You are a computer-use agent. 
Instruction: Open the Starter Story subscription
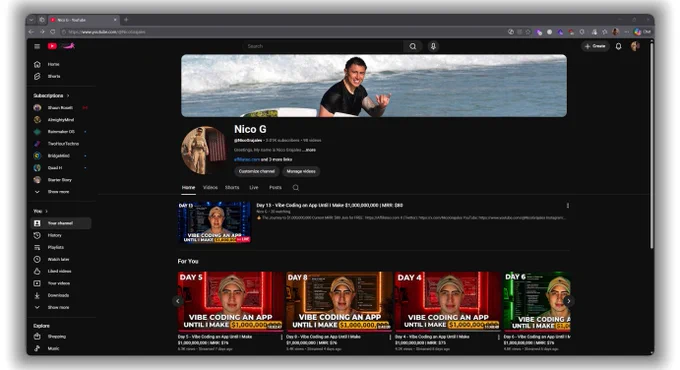pyautogui.click(x=61, y=180)
